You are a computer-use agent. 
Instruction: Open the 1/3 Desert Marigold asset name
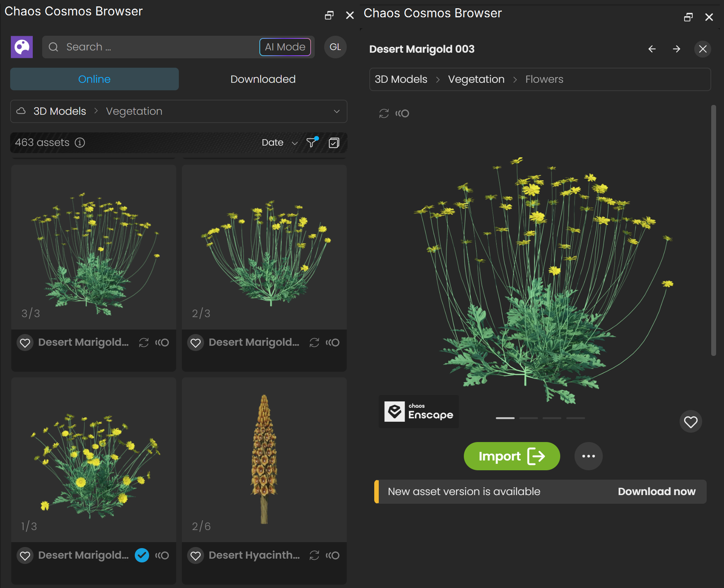click(x=84, y=555)
